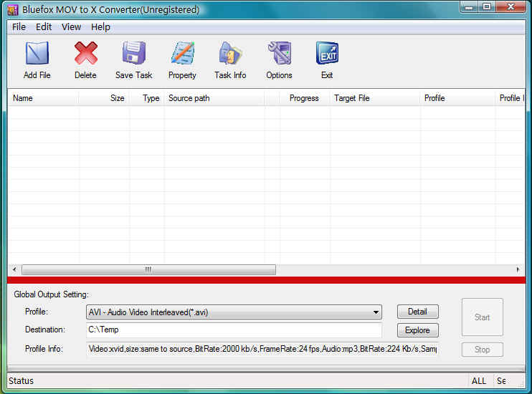Image resolution: width=532 pixels, height=394 pixels.
Task: Sort by the Size column header
Action: click(x=103, y=98)
